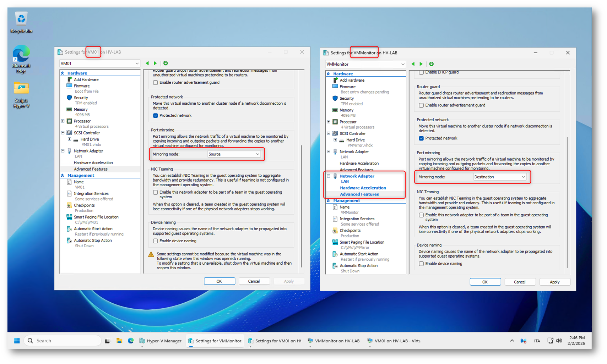Select the Processor icon in VM01 tree

tap(69, 121)
